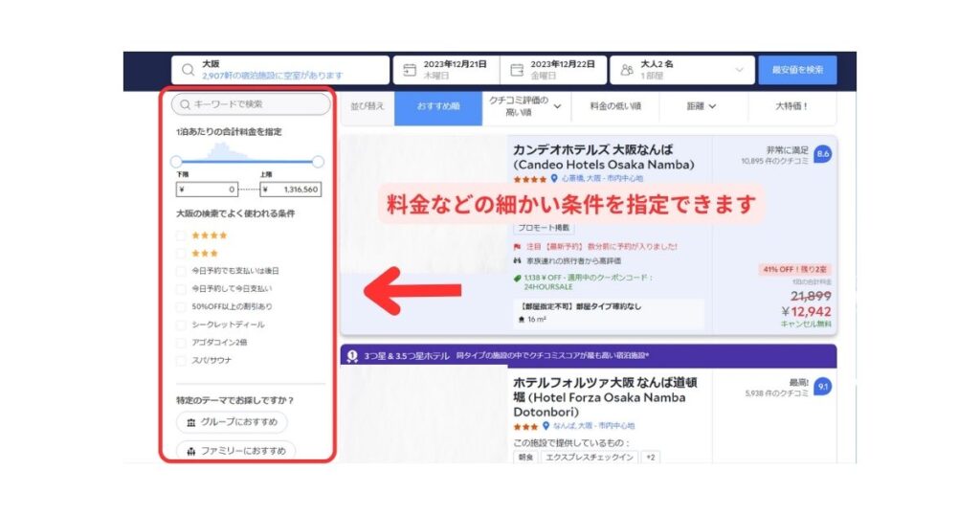Click the guests people icon
Image resolution: width=980 pixels, height=515 pixels.
click(626, 70)
